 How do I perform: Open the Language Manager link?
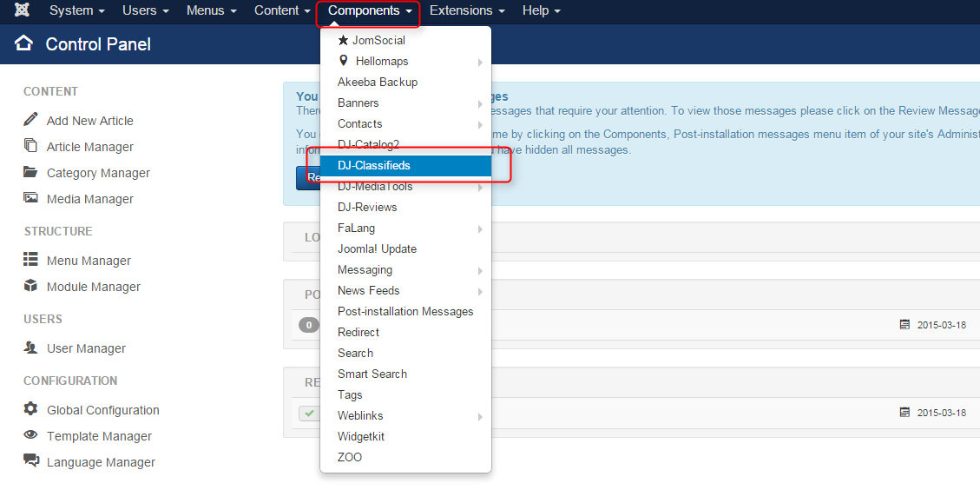point(102,462)
